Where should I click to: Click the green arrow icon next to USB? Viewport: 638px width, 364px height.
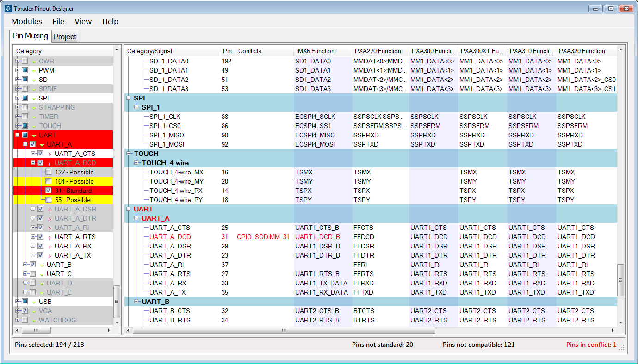pos(34,302)
